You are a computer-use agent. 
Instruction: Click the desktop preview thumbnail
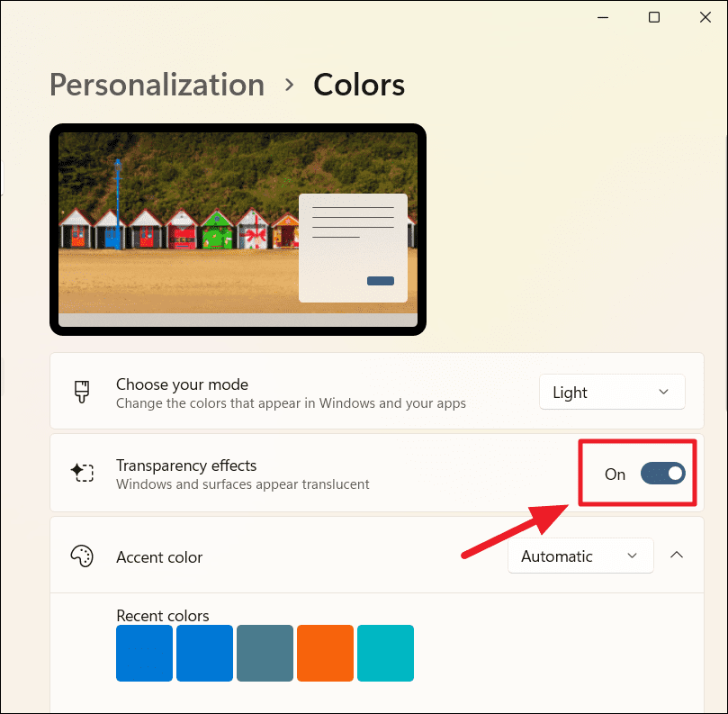coord(238,230)
